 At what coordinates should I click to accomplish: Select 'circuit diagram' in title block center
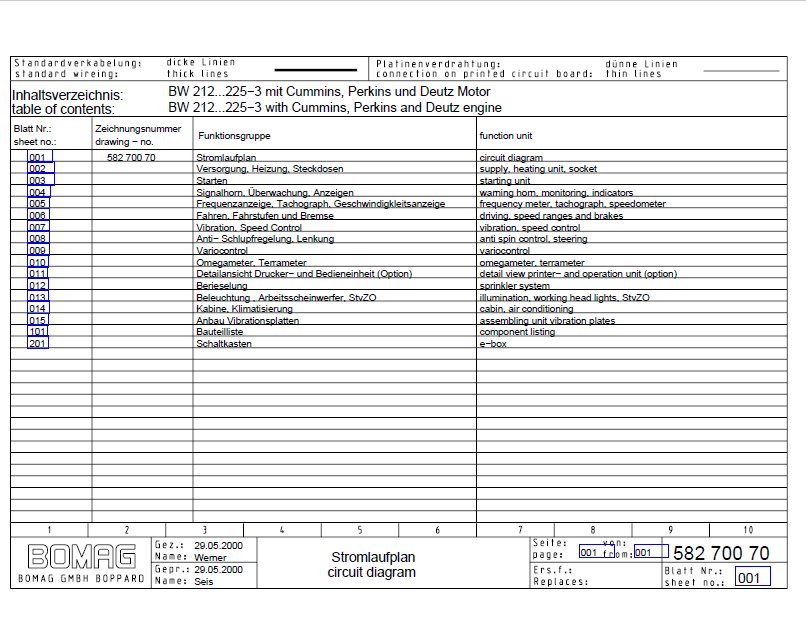click(371, 572)
